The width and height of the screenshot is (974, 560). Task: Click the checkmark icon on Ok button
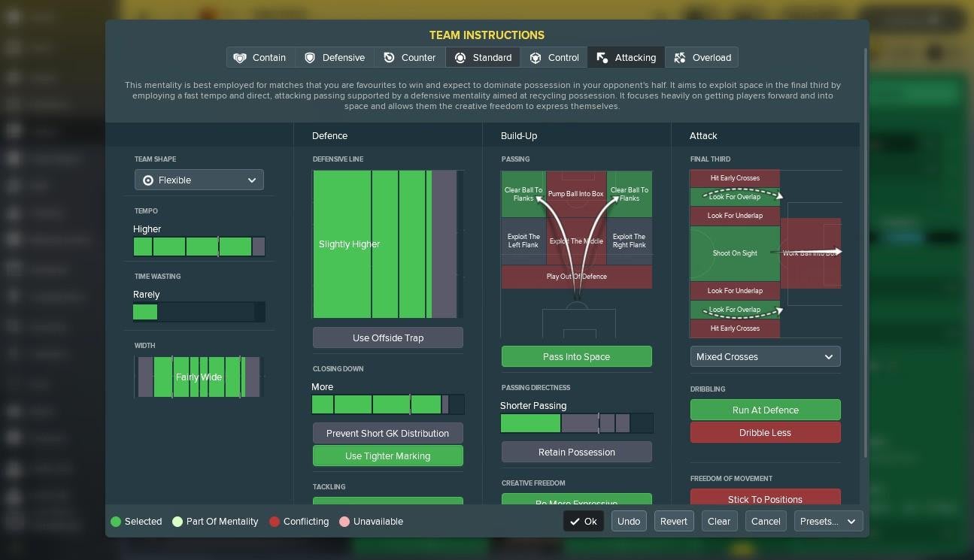[x=575, y=522]
